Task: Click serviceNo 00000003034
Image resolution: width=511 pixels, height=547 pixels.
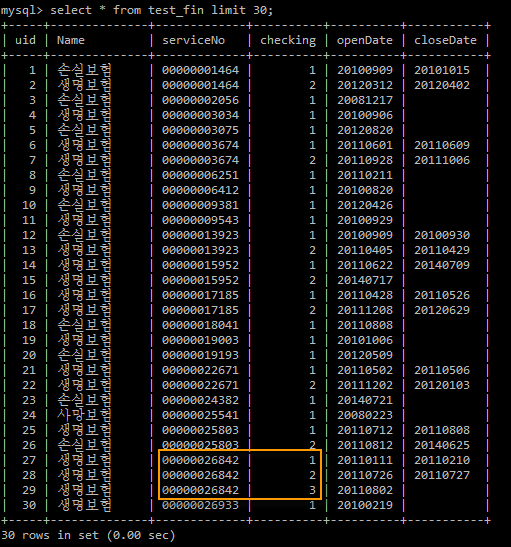Action: pos(201,115)
